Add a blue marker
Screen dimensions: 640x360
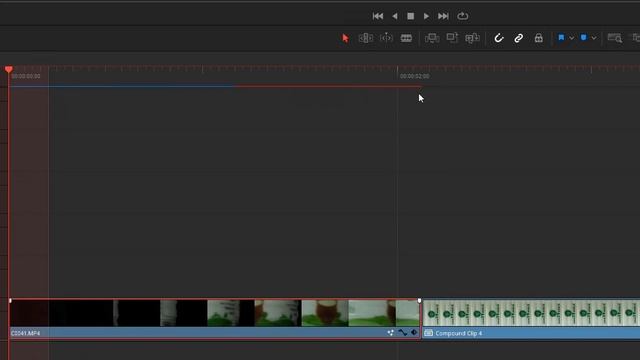coord(584,38)
